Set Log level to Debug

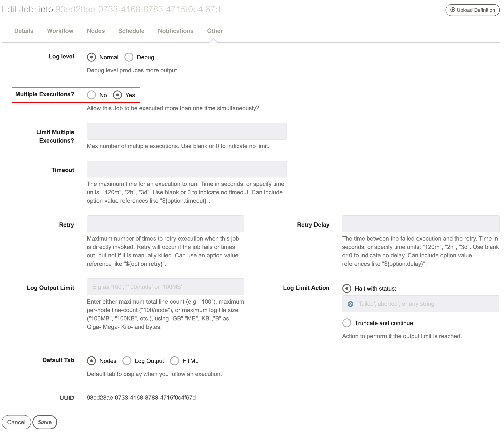pos(129,57)
